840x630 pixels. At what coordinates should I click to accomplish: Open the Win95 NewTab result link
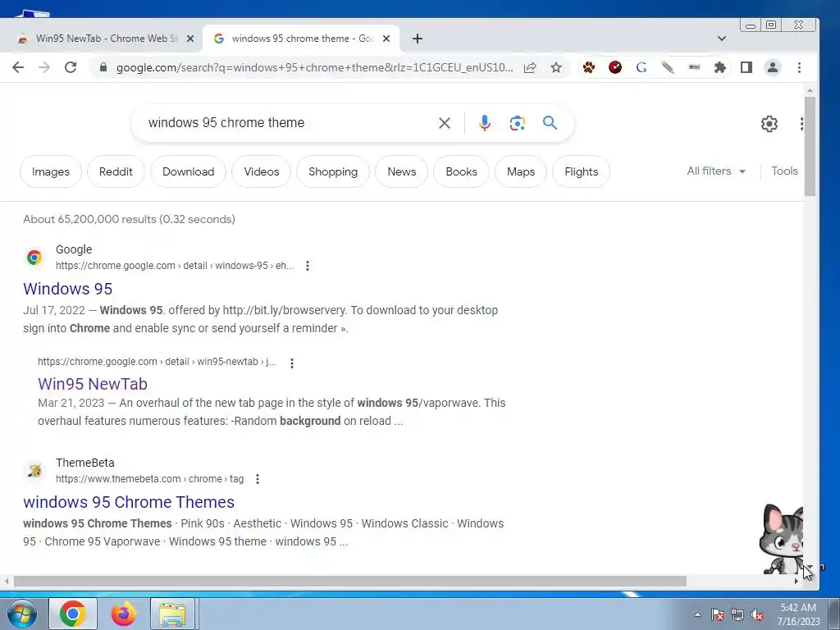(93, 384)
